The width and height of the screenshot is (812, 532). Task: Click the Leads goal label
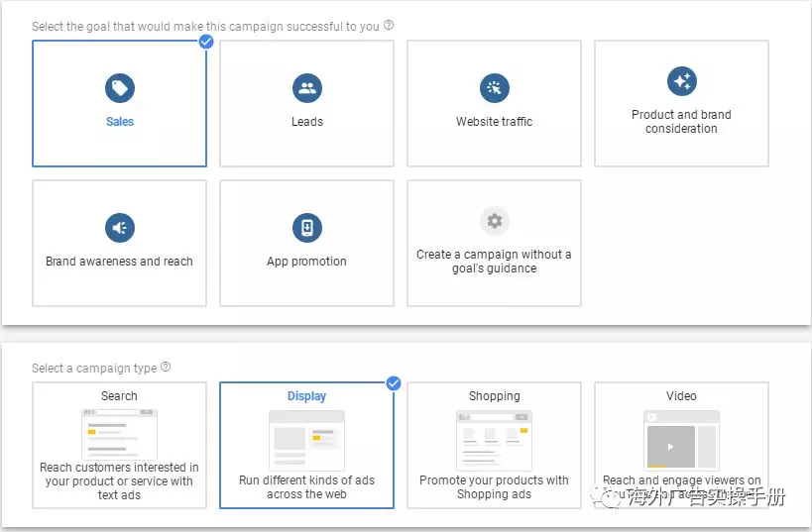pos(306,122)
